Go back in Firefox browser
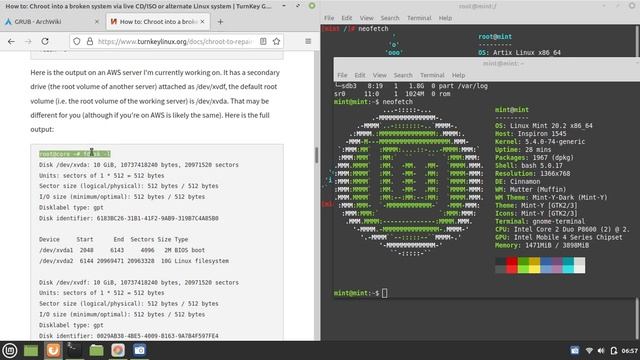This screenshot has width=640, height=360. 11,41
